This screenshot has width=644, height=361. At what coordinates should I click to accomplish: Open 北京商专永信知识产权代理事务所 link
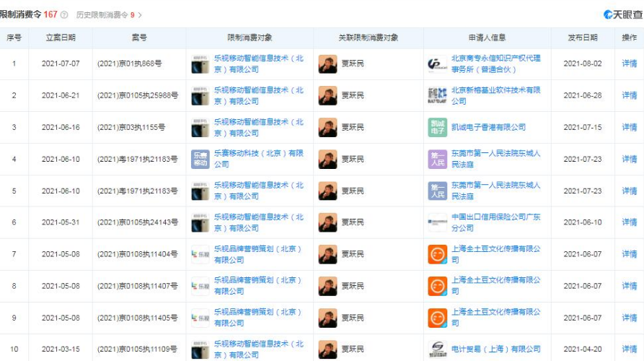tap(495, 64)
